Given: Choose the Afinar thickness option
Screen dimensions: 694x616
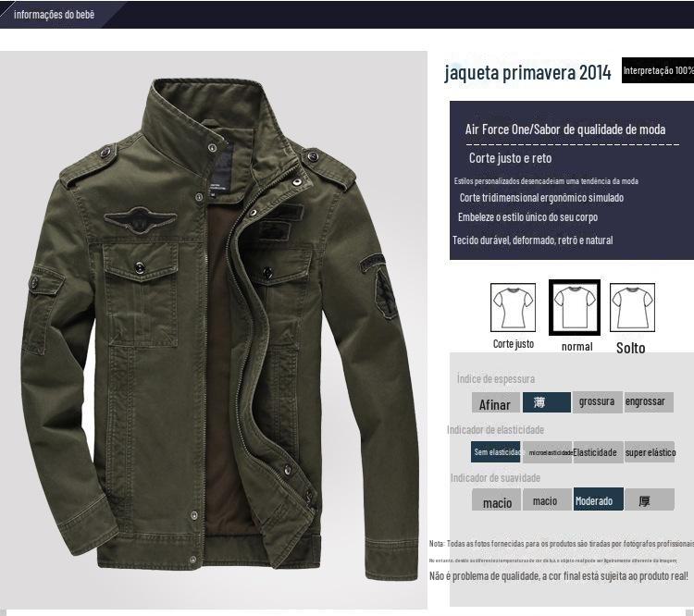Looking at the screenshot, I should point(496,402).
